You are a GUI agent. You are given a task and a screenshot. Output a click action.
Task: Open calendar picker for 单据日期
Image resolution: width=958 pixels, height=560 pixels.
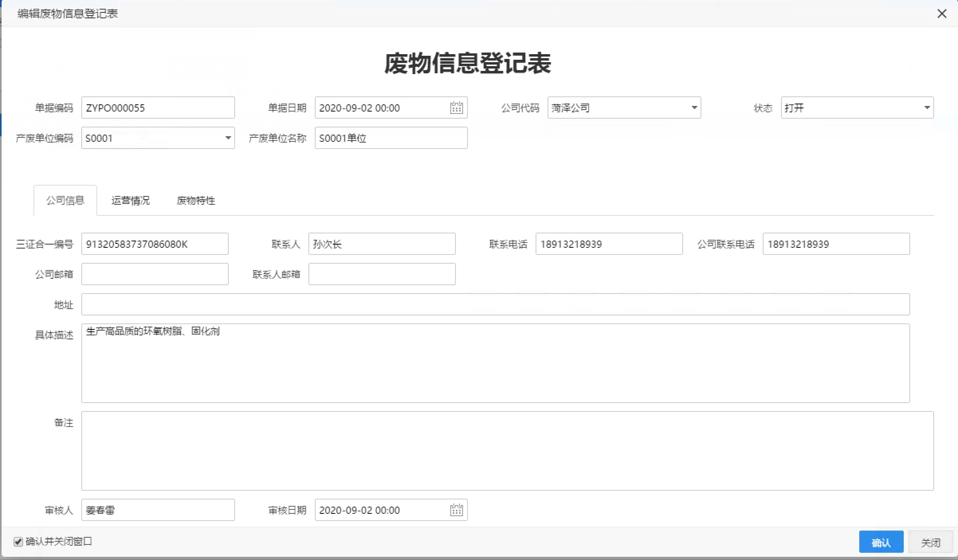456,108
